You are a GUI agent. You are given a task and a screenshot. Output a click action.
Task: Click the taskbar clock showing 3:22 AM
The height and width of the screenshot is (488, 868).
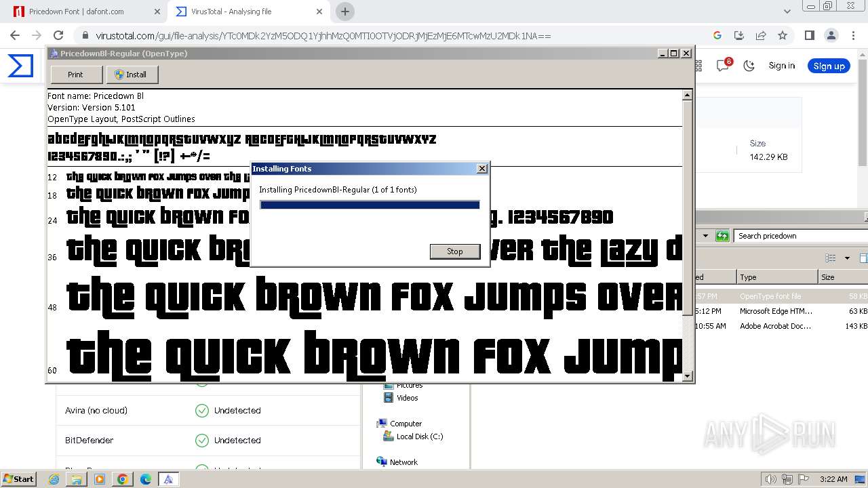click(833, 479)
